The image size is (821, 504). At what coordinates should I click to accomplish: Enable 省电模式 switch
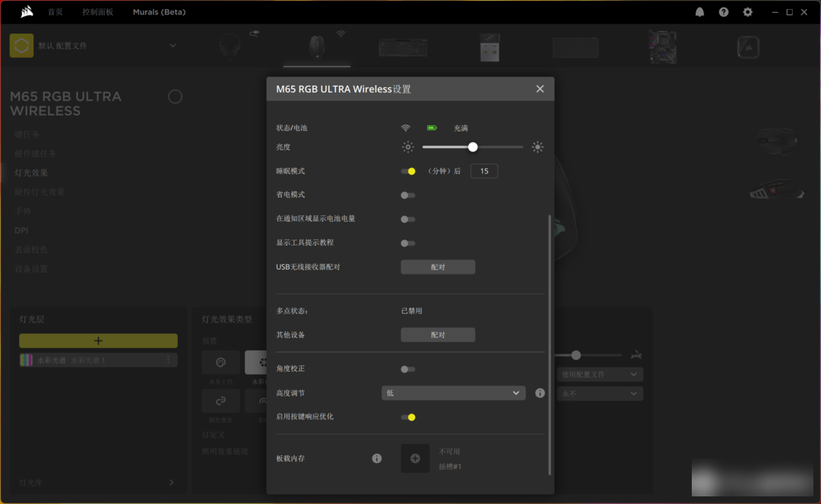[408, 195]
